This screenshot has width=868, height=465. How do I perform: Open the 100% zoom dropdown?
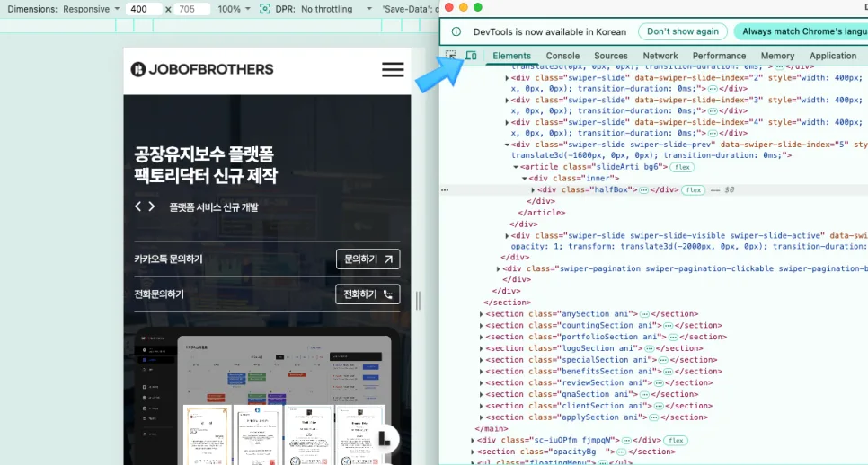(x=234, y=9)
